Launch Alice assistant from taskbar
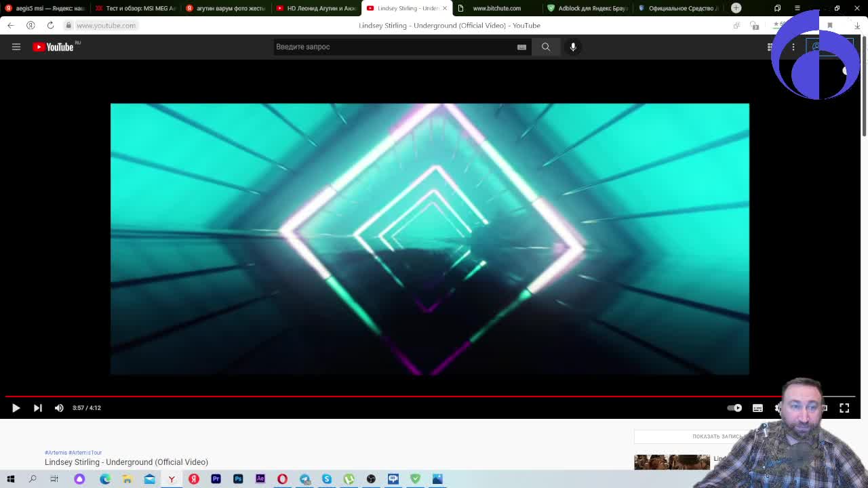Image resolution: width=868 pixels, height=488 pixels. (x=79, y=479)
